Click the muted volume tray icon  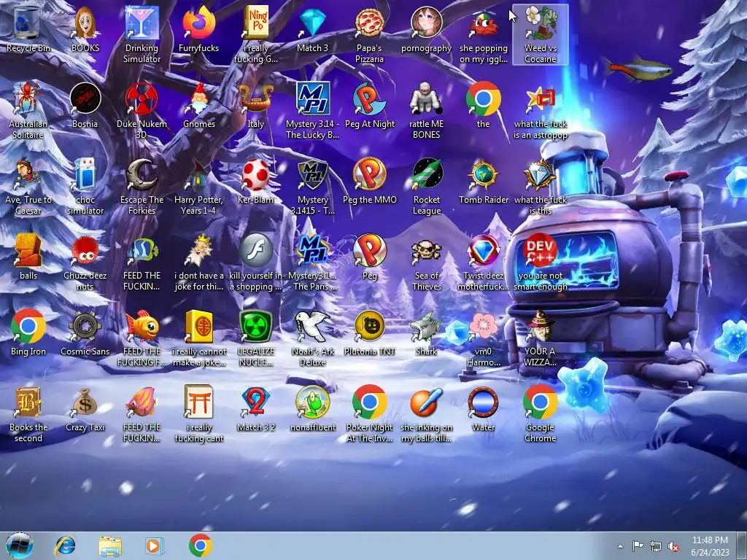673,546
